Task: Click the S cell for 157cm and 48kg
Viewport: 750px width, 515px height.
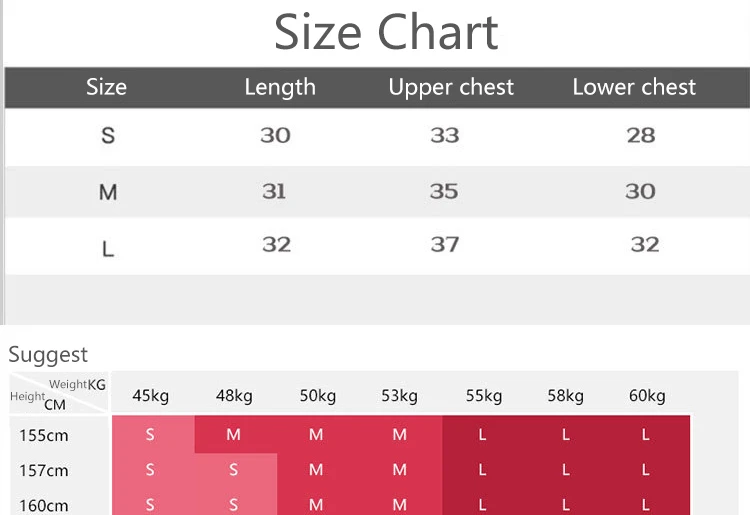Action: click(233, 470)
